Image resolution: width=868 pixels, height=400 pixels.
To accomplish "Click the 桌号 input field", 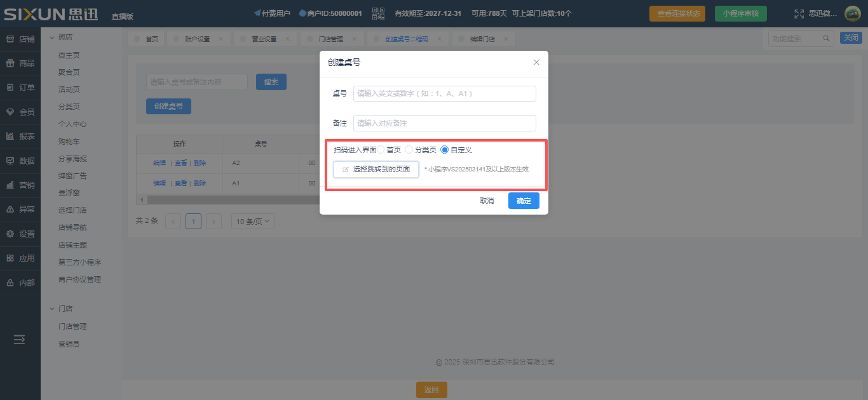I will point(444,93).
